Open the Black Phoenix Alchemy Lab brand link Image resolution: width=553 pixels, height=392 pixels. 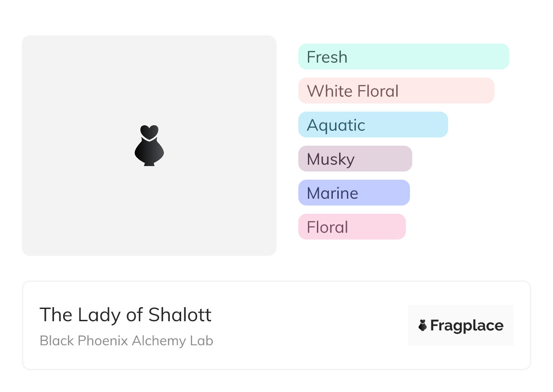click(126, 341)
